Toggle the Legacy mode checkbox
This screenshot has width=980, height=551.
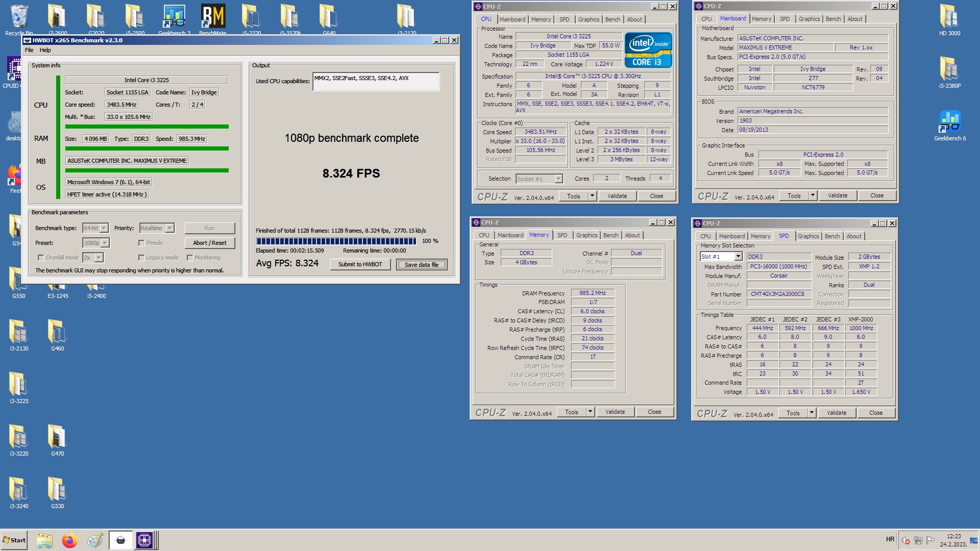[x=141, y=258]
